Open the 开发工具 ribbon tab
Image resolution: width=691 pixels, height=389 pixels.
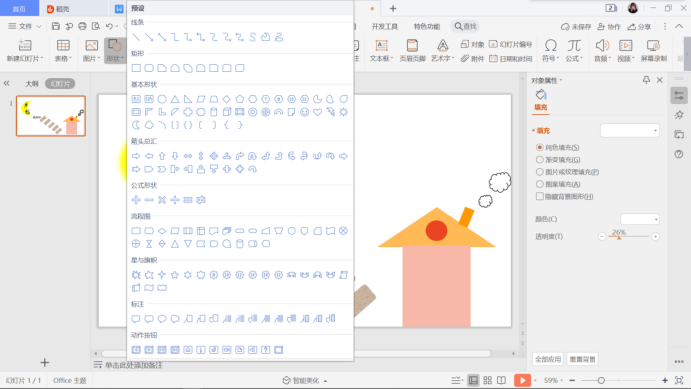point(384,26)
